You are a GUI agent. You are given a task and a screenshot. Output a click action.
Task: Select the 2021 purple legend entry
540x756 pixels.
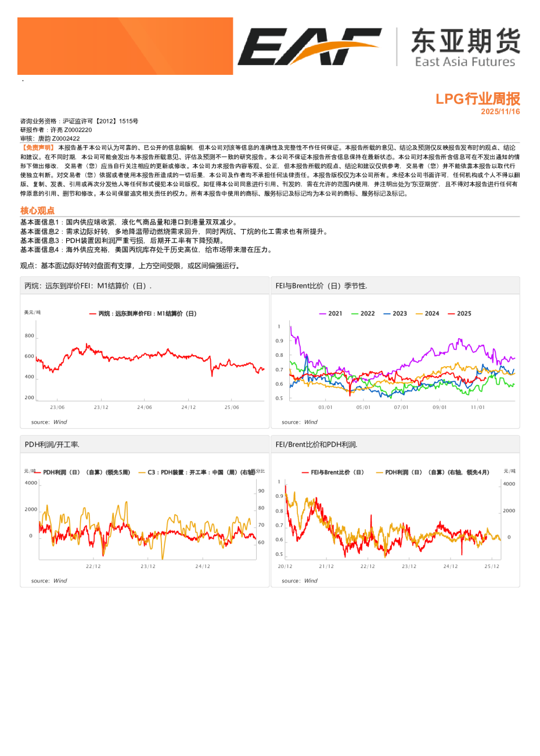(x=330, y=313)
